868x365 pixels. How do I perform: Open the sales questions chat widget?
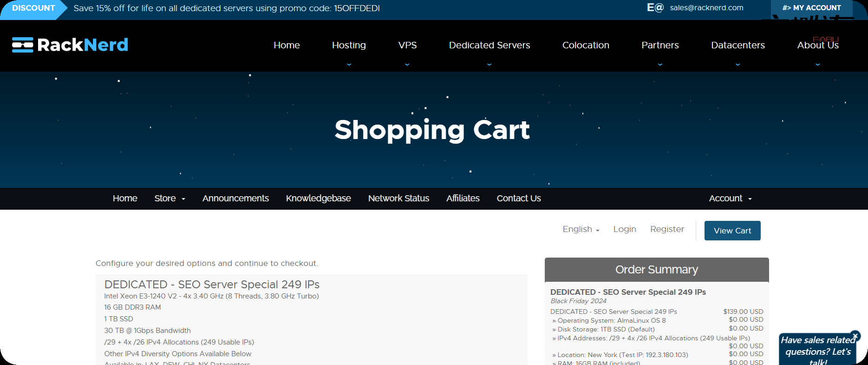pyautogui.click(x=817, y=351)
